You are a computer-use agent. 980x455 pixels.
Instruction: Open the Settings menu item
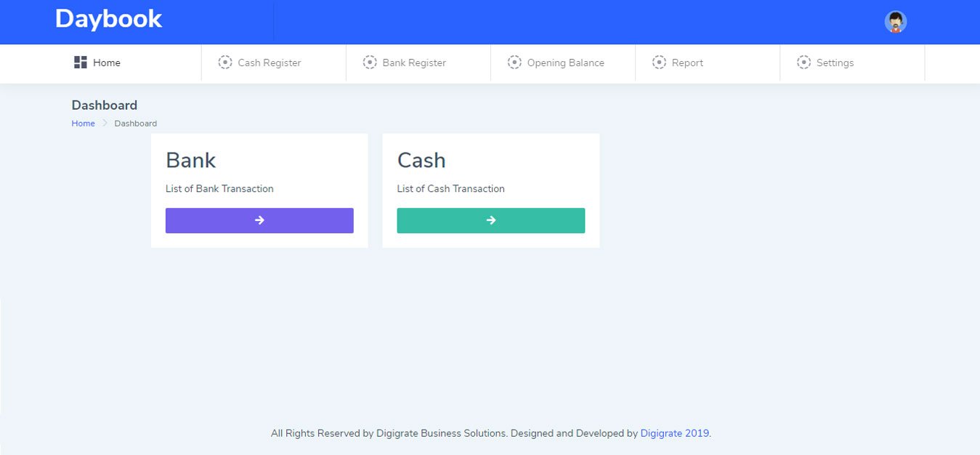coord(835,63)
